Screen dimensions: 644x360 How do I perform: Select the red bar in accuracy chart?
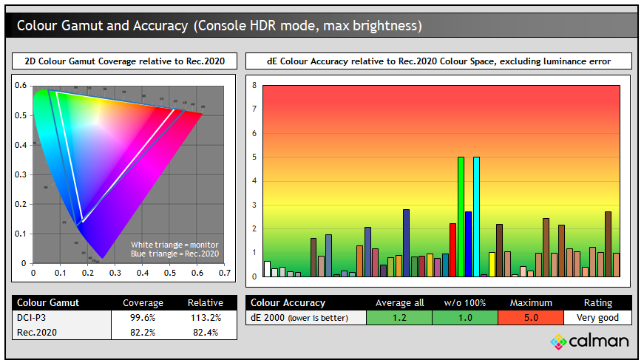click(453, 249)
